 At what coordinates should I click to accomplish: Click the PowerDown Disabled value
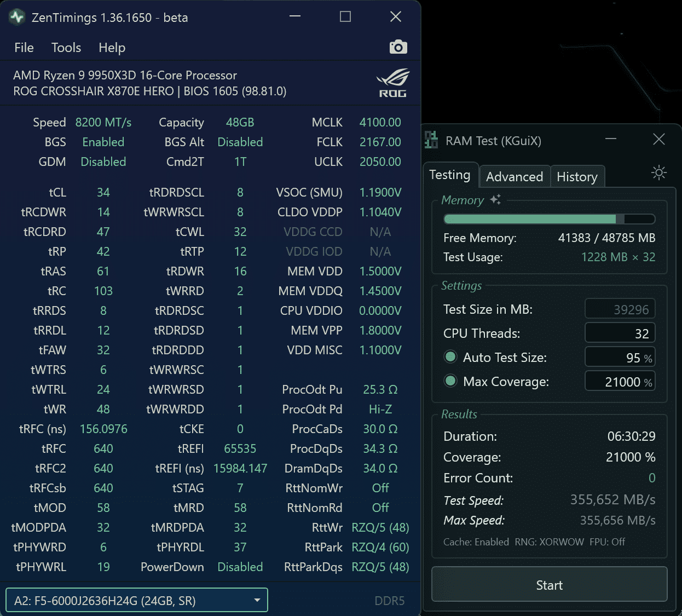click(x=240, y=567)
